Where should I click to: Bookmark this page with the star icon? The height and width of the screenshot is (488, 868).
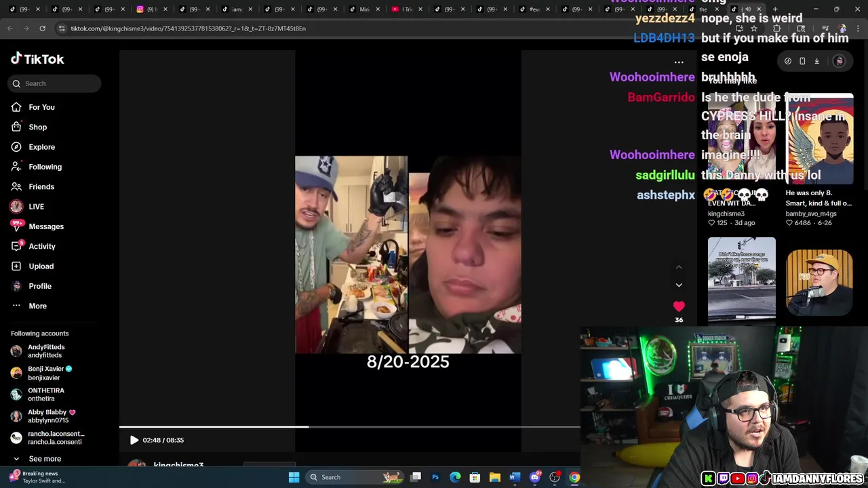click(x=753, y=28)
